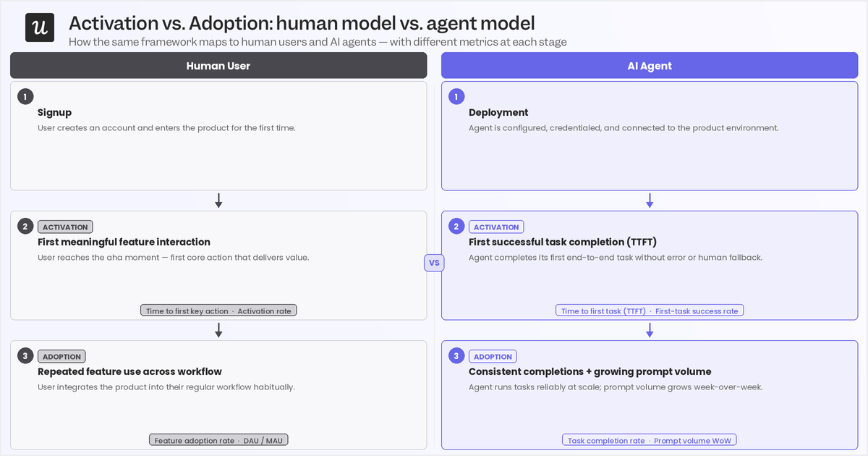Click the Userpilot logo icon
This screenshot has height=456, width=868.
pyautogui.click(x=40, y=28)
